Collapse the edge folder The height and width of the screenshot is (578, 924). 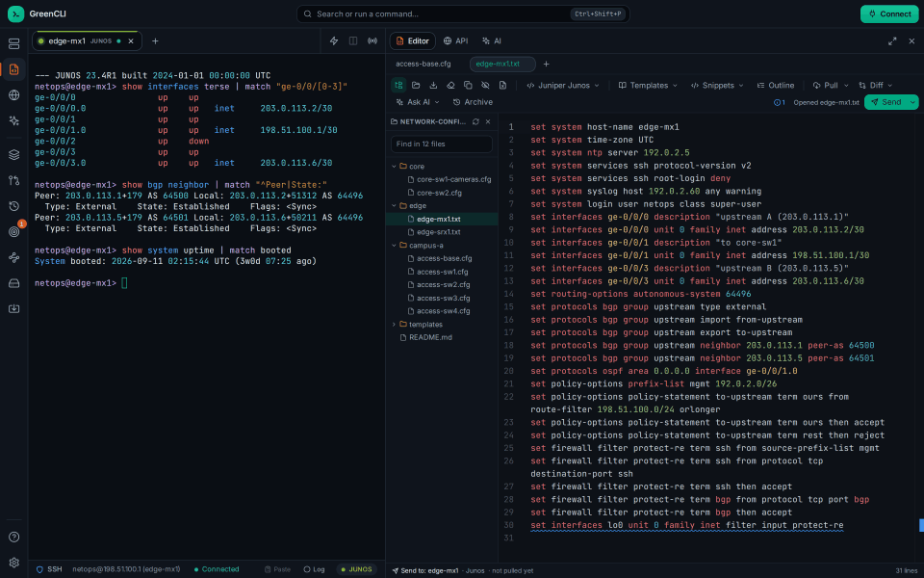pos(395,206)
